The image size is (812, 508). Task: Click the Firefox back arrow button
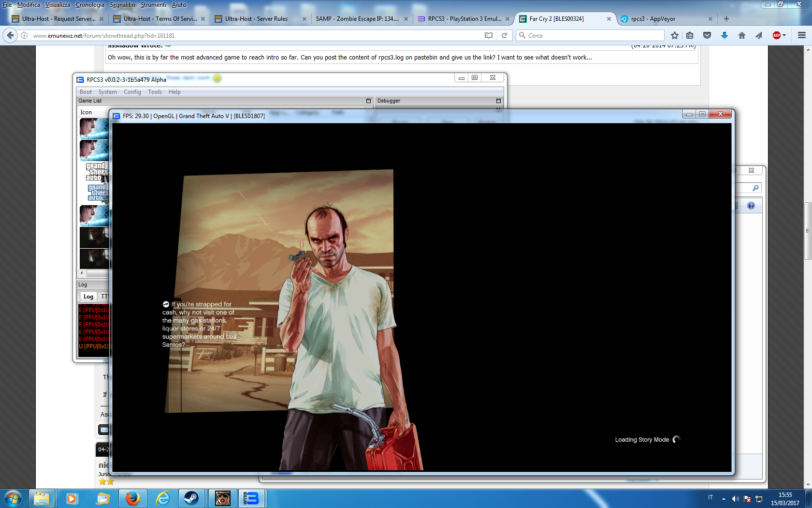click(10, 35)
